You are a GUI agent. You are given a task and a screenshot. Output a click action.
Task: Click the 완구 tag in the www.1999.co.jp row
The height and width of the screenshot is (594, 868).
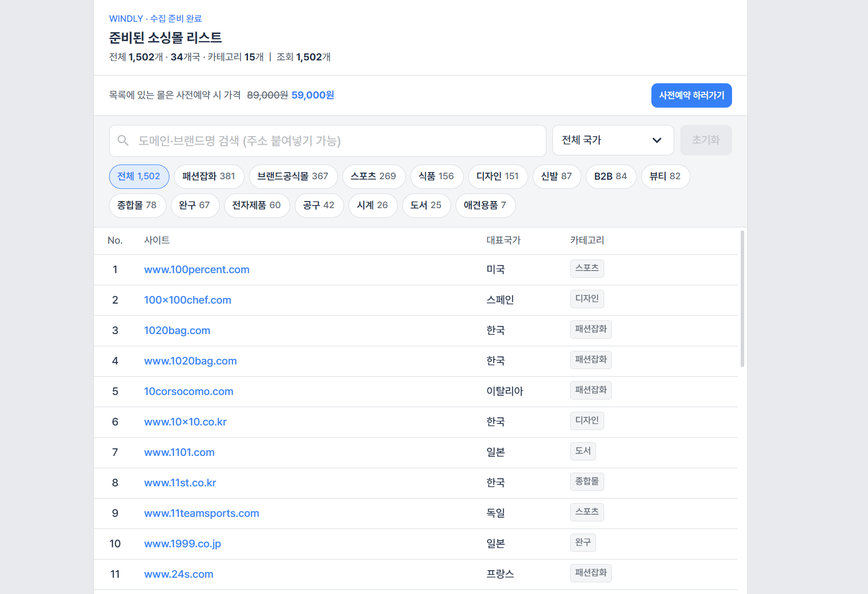(583, 542)
